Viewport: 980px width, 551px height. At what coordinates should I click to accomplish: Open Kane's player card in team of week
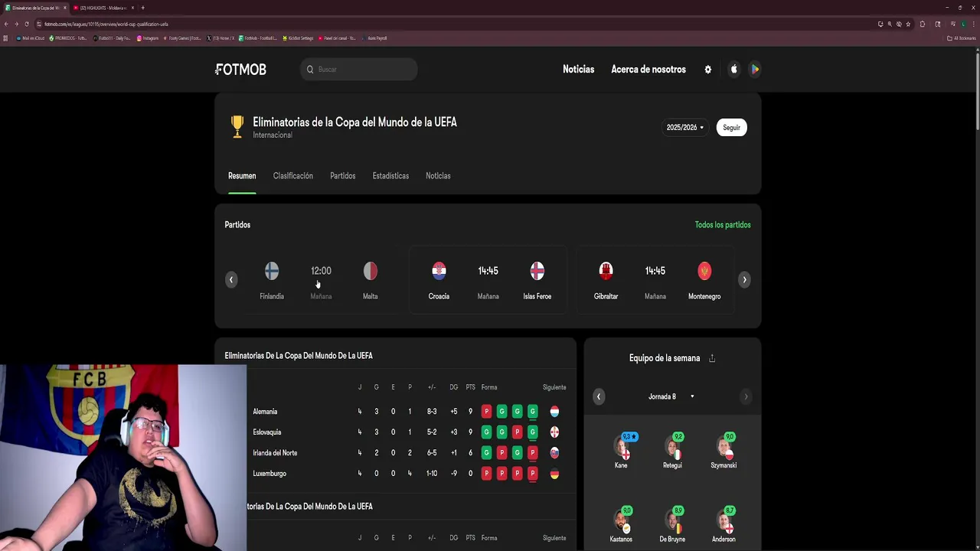[621, 451]
